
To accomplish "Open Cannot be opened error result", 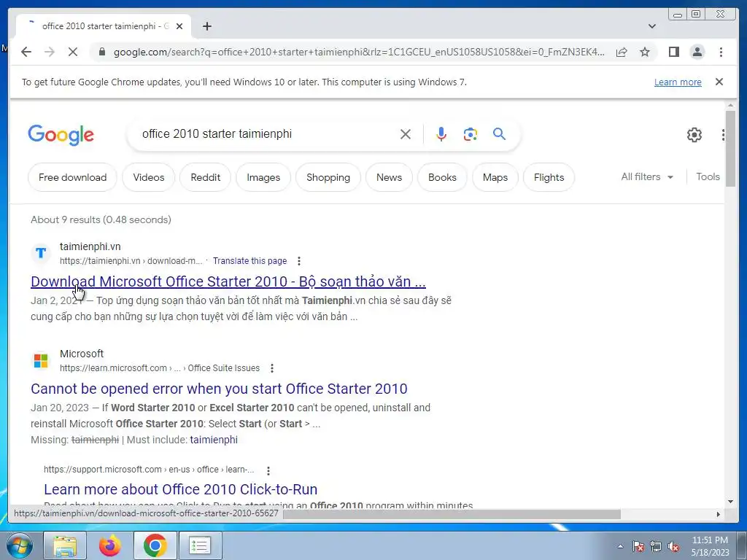I will pos(219,389).
